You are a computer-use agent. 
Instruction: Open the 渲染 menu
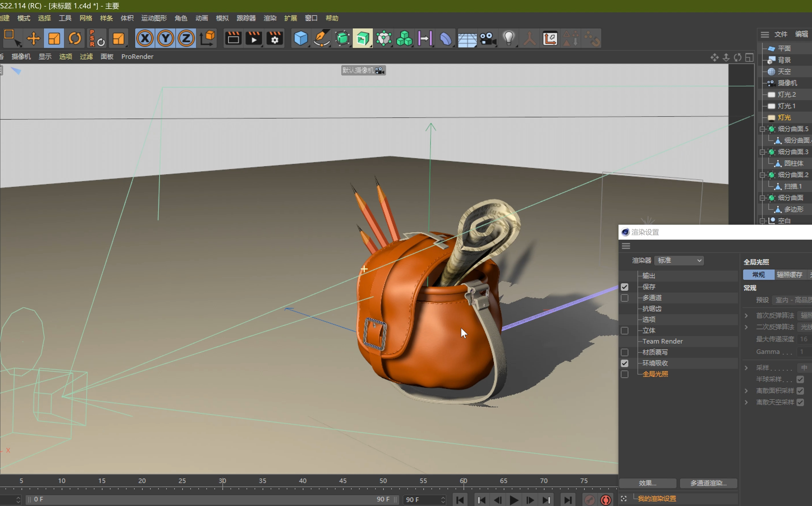tap(270, 18)
